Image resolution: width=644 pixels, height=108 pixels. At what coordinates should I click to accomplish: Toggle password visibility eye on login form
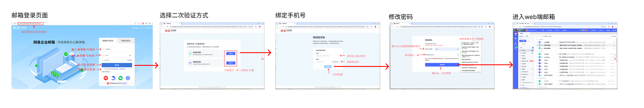pyautogui.click(x=130, y=55)
